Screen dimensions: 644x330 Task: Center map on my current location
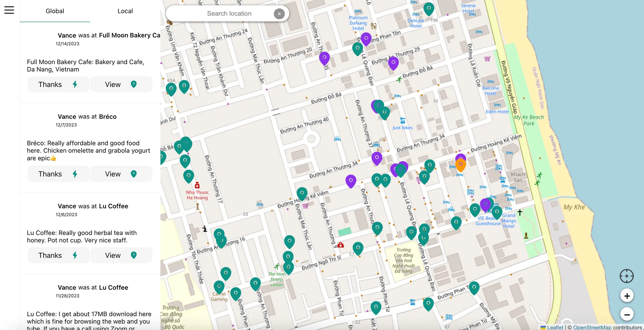coord(627,276)
